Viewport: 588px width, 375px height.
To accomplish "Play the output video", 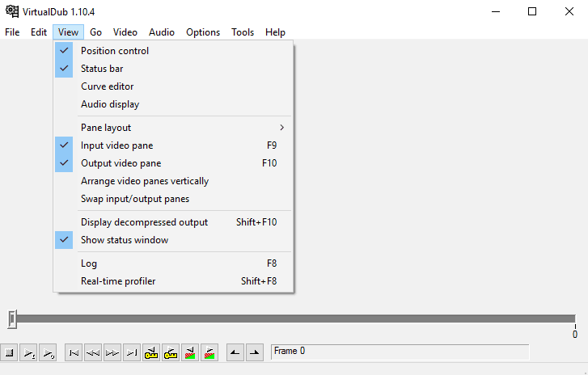I will click(48, 352).
